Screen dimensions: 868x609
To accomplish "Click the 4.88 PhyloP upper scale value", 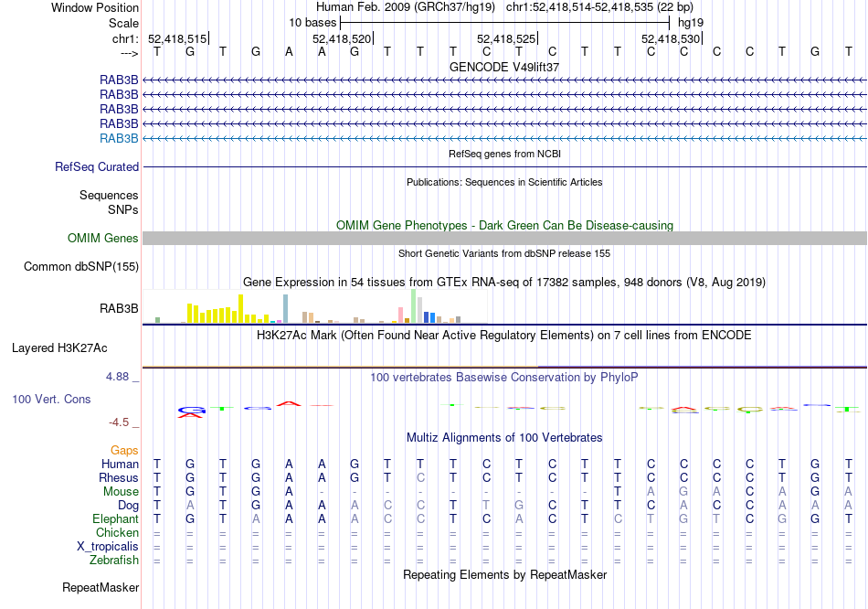I will 117,377.
